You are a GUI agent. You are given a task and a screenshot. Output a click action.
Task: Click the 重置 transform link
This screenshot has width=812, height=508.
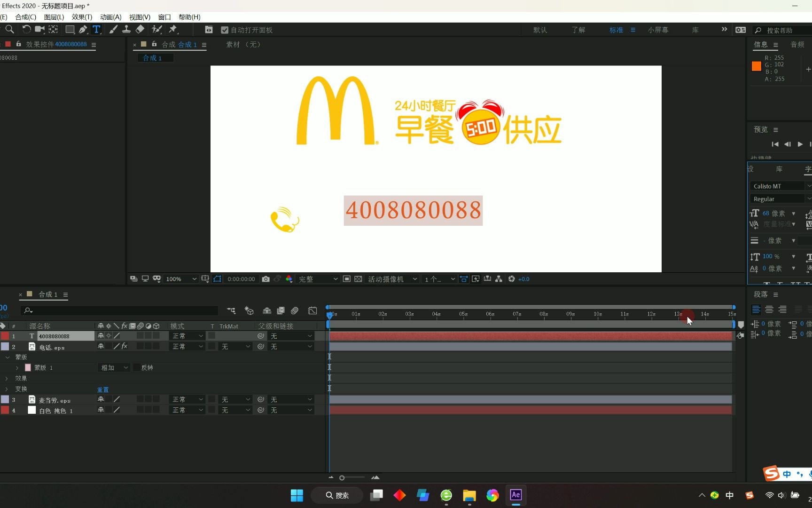coord(103,389)
